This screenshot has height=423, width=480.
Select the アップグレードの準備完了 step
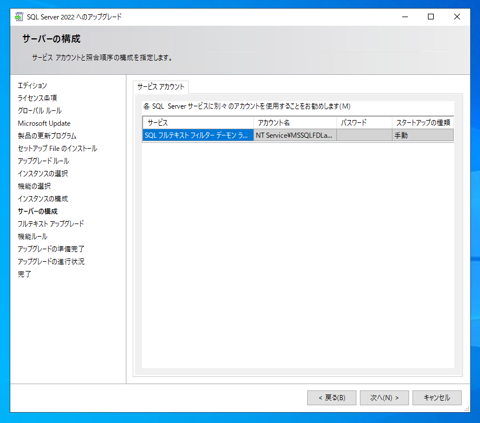pyautogui.click(x=51, y=249)
